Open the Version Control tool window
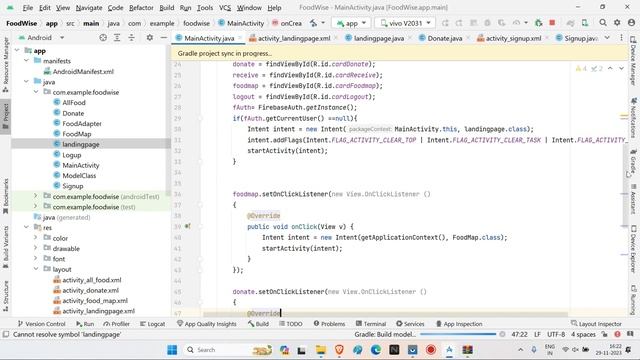Image resolution: width=640 pixels, height=360 pixels. [41, 324]
